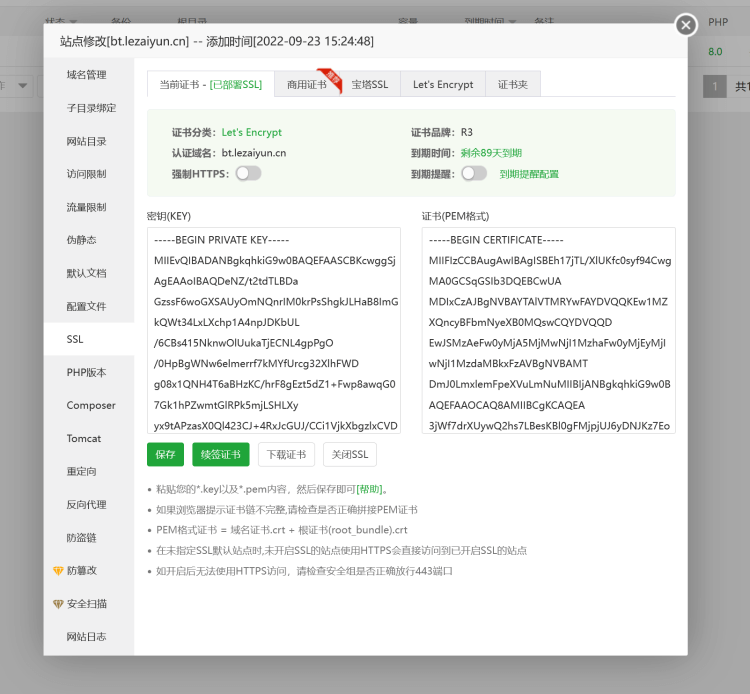The width and height of the screenshot is (750, 694).
Task: Click the diamond icon beside 防篡改
Action: [x=58, y=570]
